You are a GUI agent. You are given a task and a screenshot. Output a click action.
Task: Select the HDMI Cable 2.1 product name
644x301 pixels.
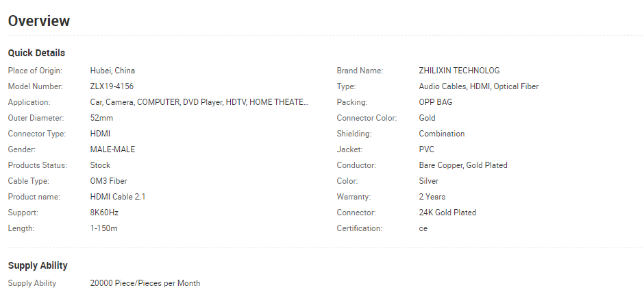pos(118,197)
